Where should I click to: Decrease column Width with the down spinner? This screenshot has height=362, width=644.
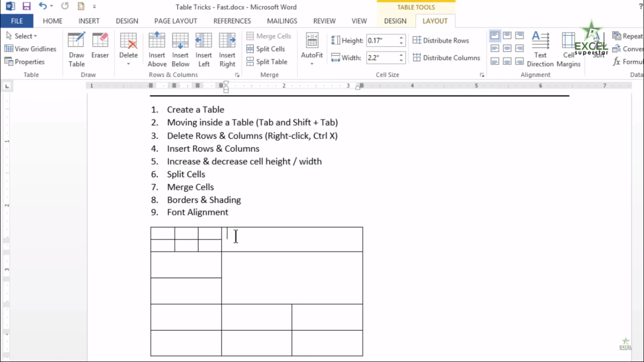click(401, 61)
